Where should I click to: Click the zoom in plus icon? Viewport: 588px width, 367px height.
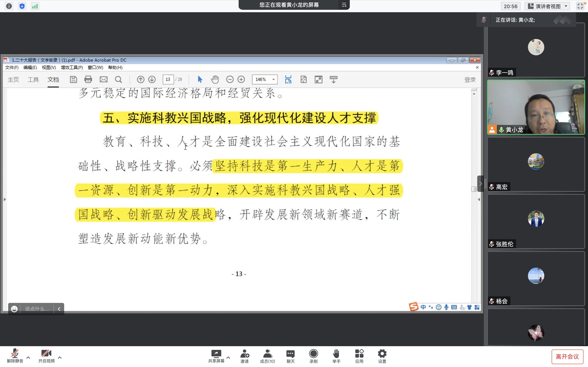241,79
